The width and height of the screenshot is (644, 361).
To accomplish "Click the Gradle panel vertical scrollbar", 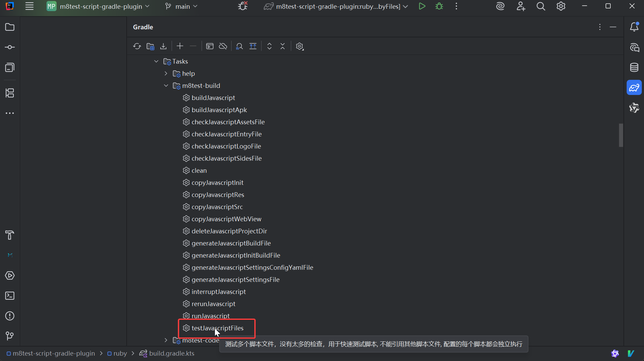I will click(x=621, y=135).
